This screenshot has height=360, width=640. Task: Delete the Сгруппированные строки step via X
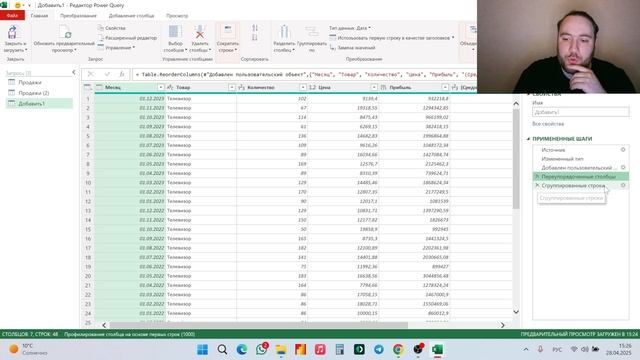point(537,185)
